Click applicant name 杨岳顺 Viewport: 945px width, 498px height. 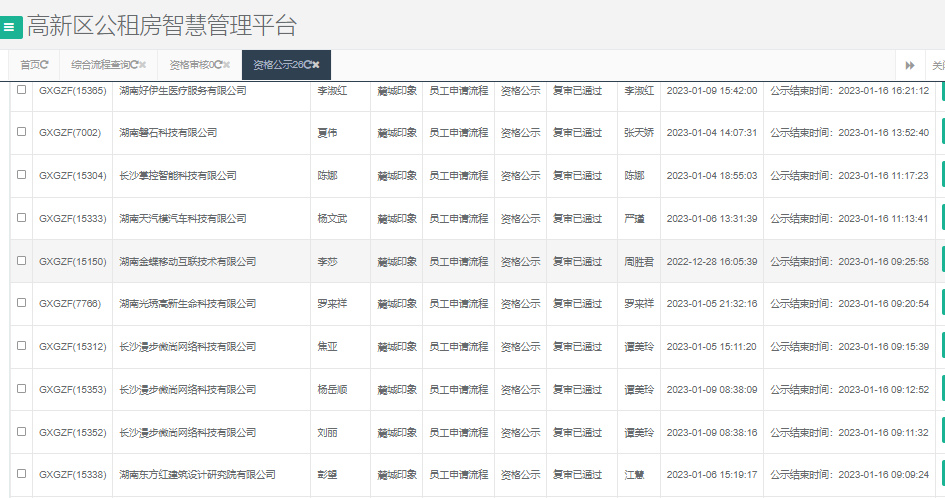(332, 390)
